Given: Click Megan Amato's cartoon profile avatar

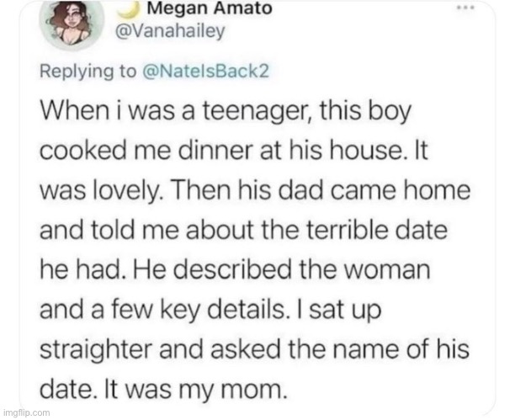Looking at the screenshot, I should (72, 24).
